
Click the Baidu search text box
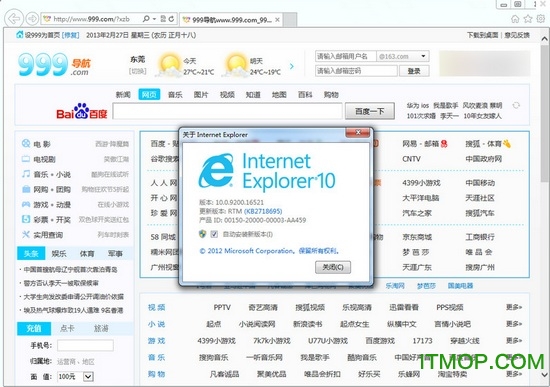pyautogui.click(x=228, y=111)
